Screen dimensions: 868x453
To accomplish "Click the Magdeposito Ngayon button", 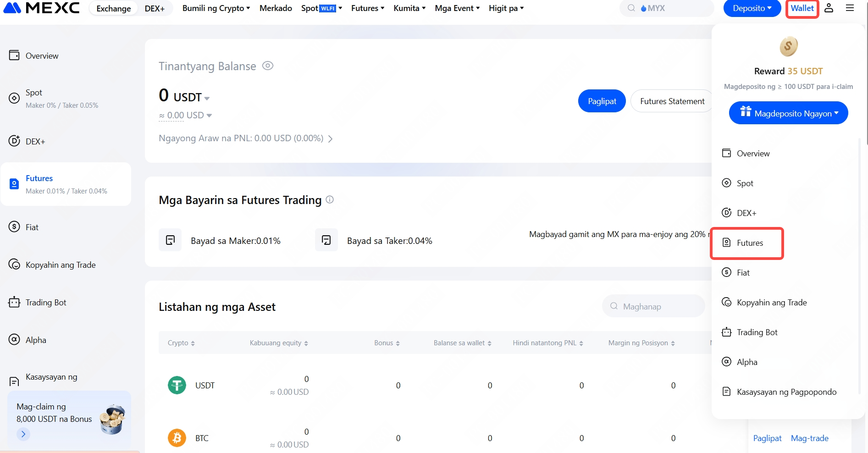I will coord(788,113).
